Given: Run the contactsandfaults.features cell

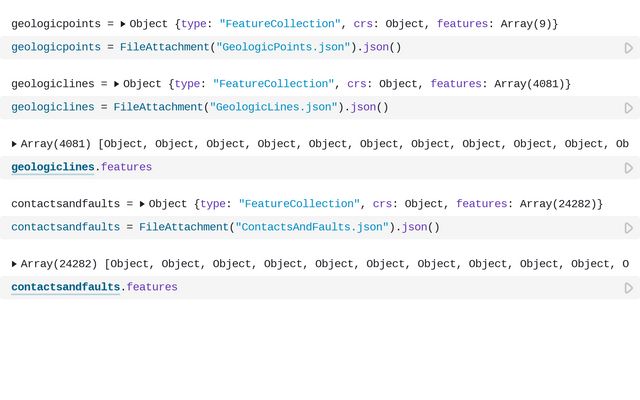Looking at the screenshot, I should pos(628,288).
